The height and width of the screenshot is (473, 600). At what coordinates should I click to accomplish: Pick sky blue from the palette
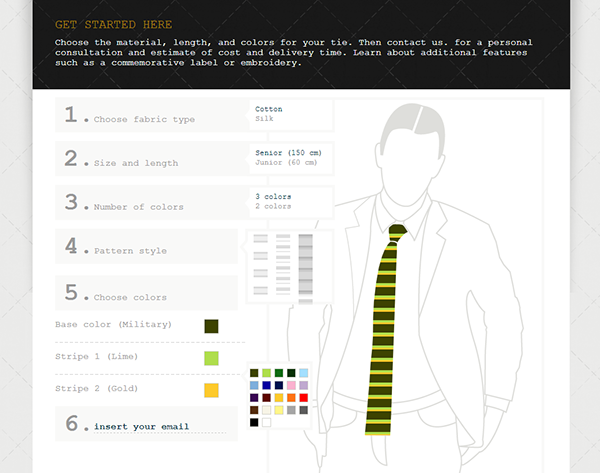coord(303,373)
